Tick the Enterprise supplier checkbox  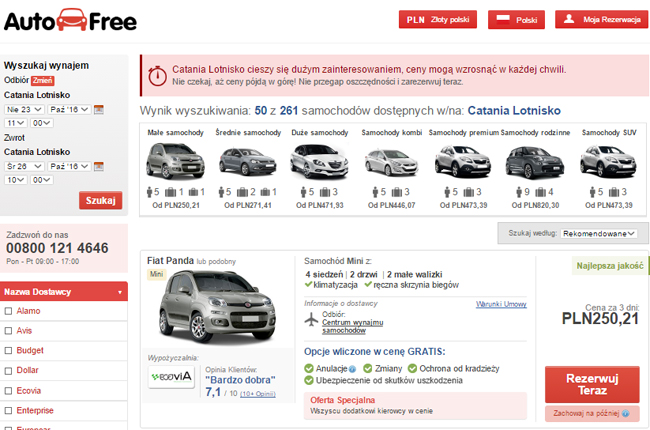pyautogui.click(x=8, y=411)
